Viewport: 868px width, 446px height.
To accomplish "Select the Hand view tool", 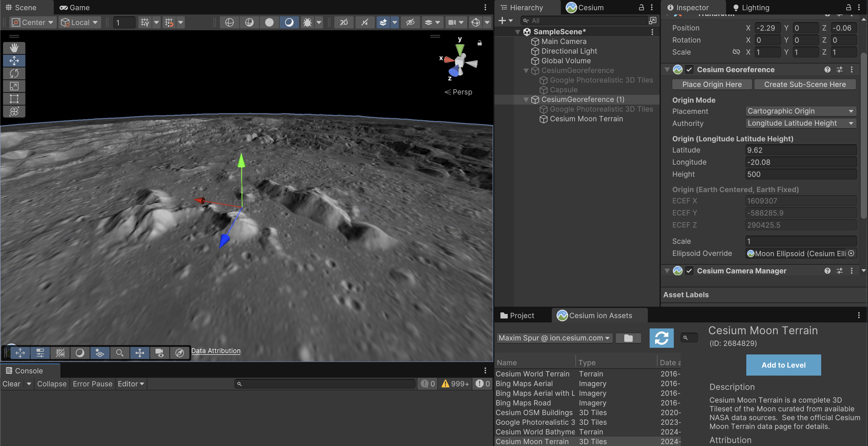I will [x=14, y=48].
